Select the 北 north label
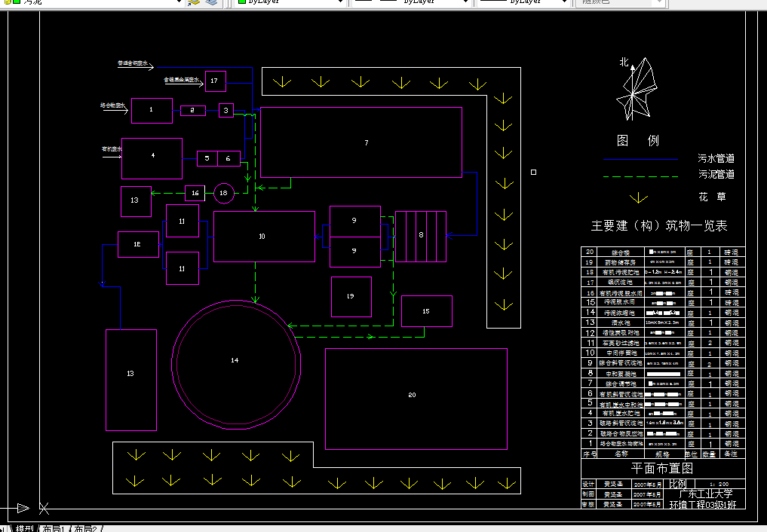767x532 pixels. click(624, 62)
